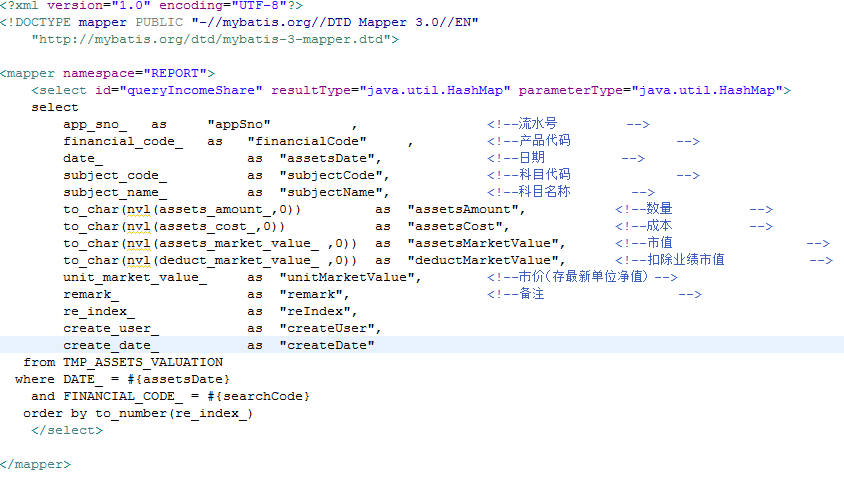Click the #{assetsDate} parameter
The height and width of the screenshot is (502, 844).
pos(179,380)
